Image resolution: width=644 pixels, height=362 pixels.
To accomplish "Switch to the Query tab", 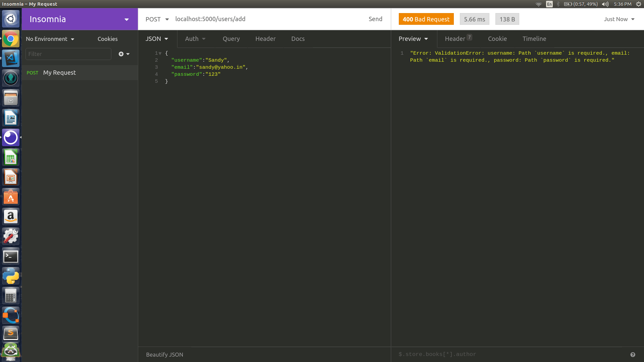I will tap(231, 39).
